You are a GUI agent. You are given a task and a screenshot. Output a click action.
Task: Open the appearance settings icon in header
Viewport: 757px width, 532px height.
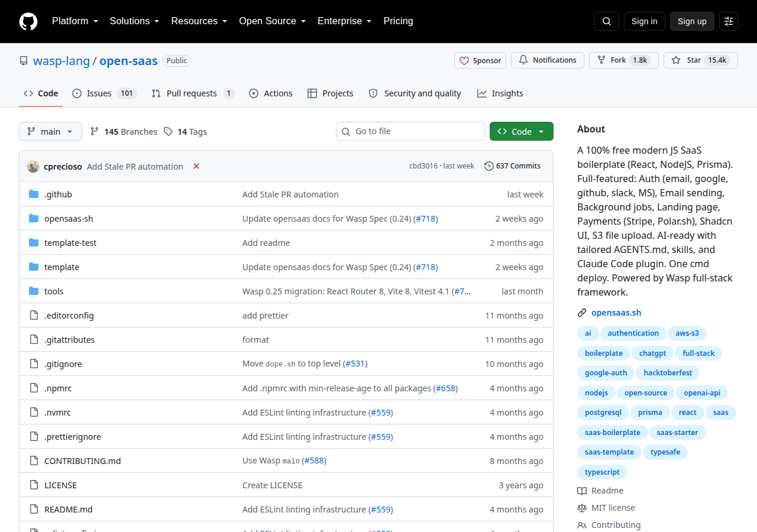click(729, 21)
